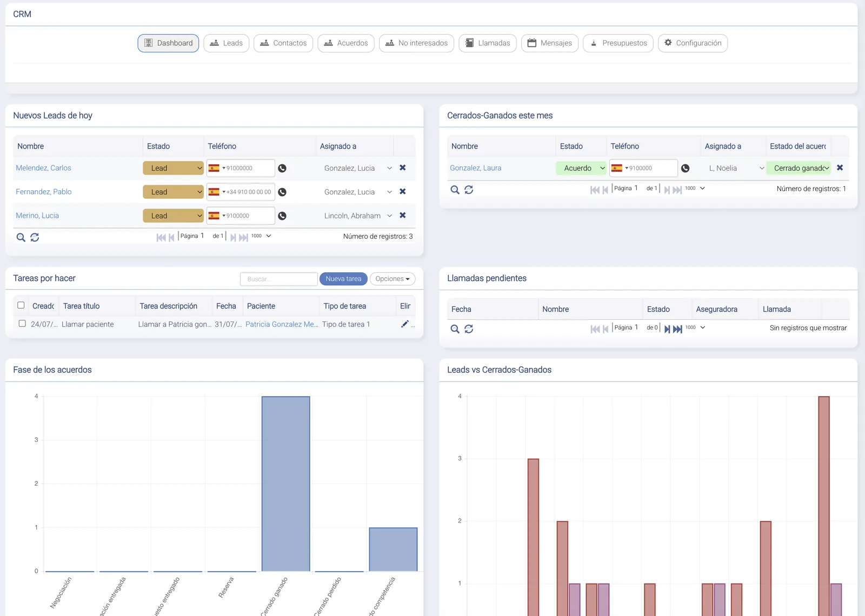The width and height of the screenshot is (865, 616).
Task: Call Gonzalez, Laura via phone icon
Action: pos(686,168)
